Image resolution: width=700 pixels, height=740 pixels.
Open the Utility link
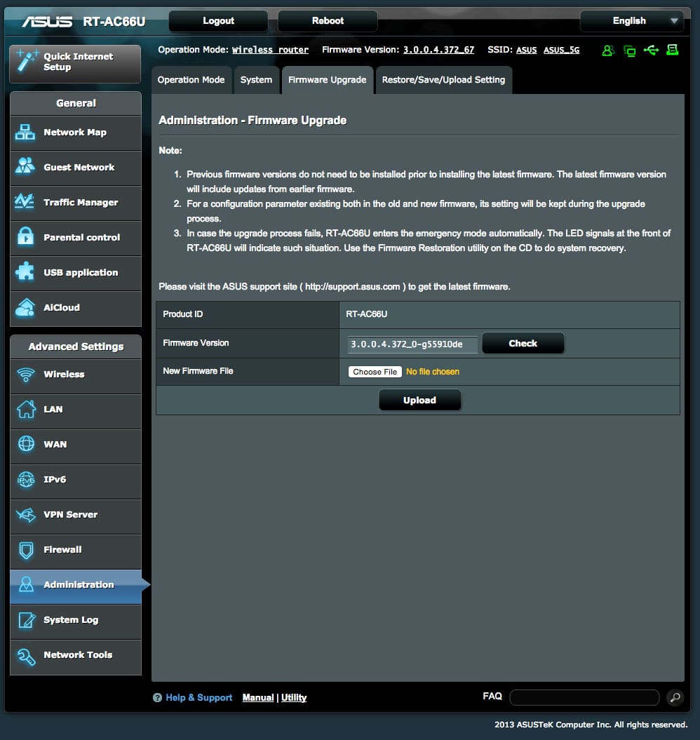click(x=294, y=697)
